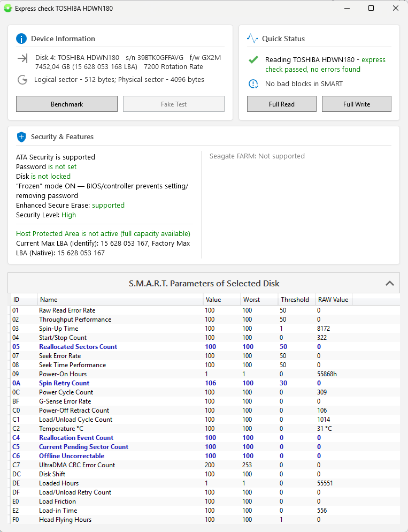Select the Reallocated Sectors Count row

78,346
